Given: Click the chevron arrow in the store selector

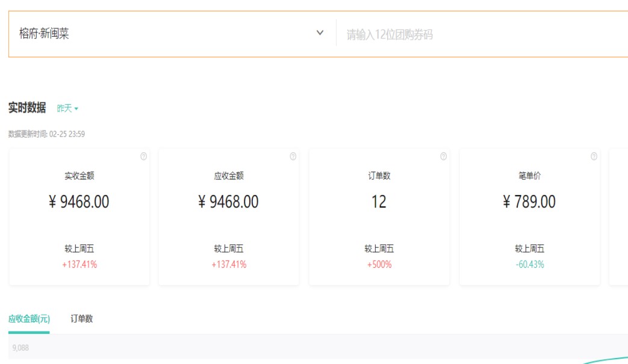Looking at the screenshot, I should point(320,33).
